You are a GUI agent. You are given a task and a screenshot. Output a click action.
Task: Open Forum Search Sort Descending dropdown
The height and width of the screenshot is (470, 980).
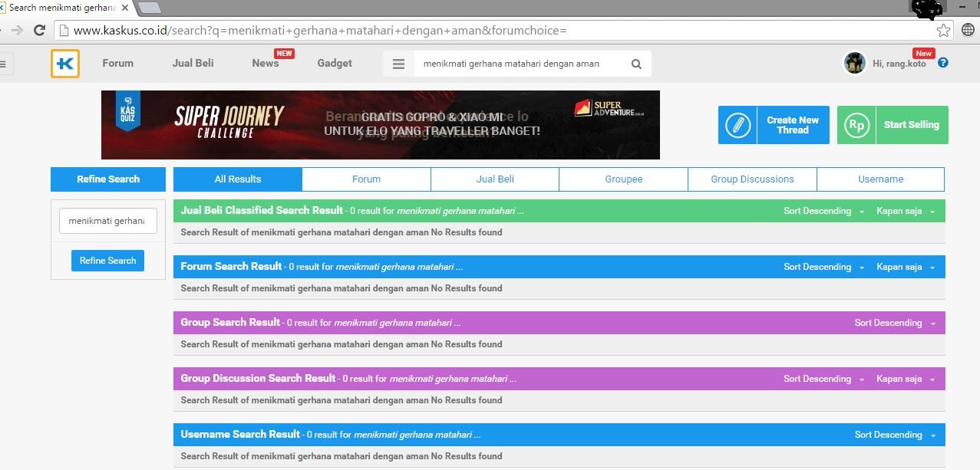824,267
